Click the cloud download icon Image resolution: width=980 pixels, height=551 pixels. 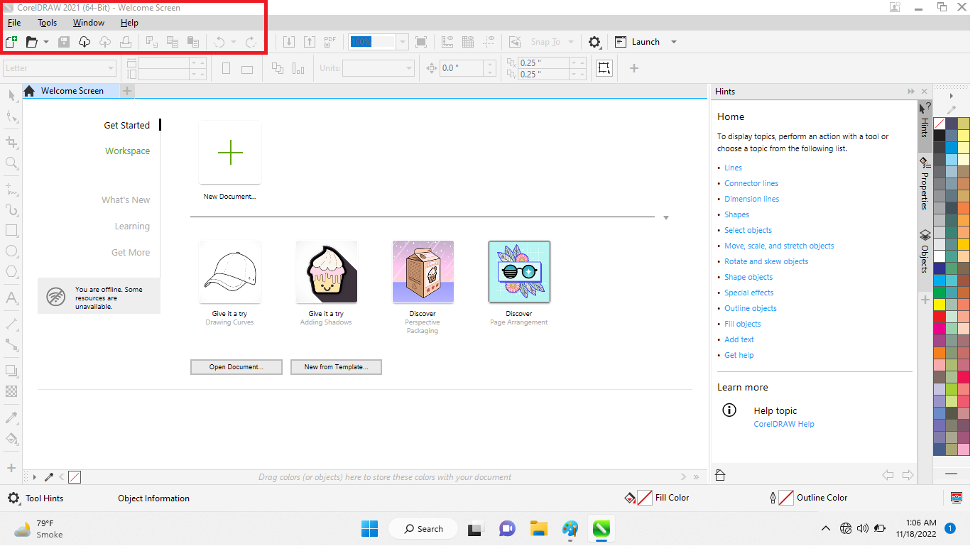coord(85,42)
